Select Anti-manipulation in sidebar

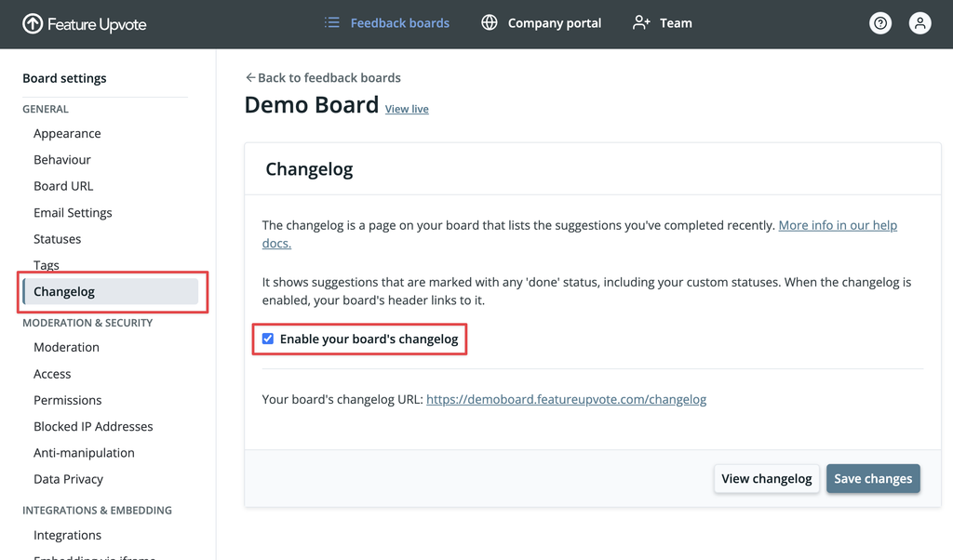tap(84, 453)
